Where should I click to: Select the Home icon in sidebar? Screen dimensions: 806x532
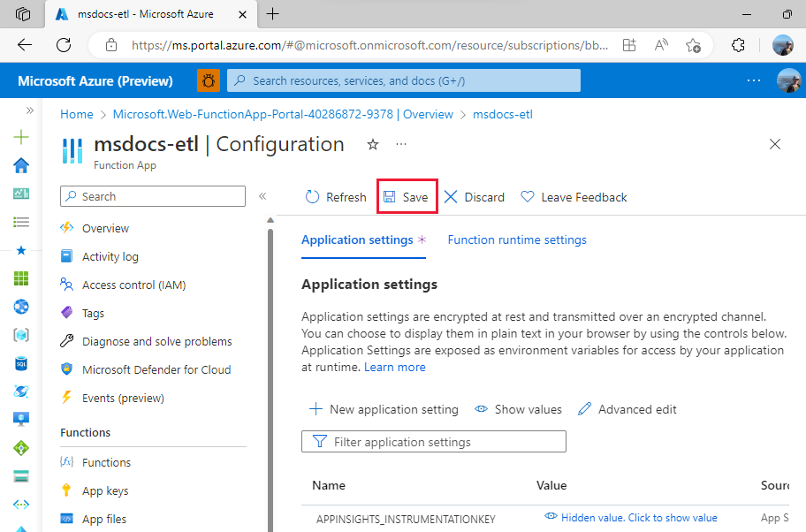click(20, 164)
